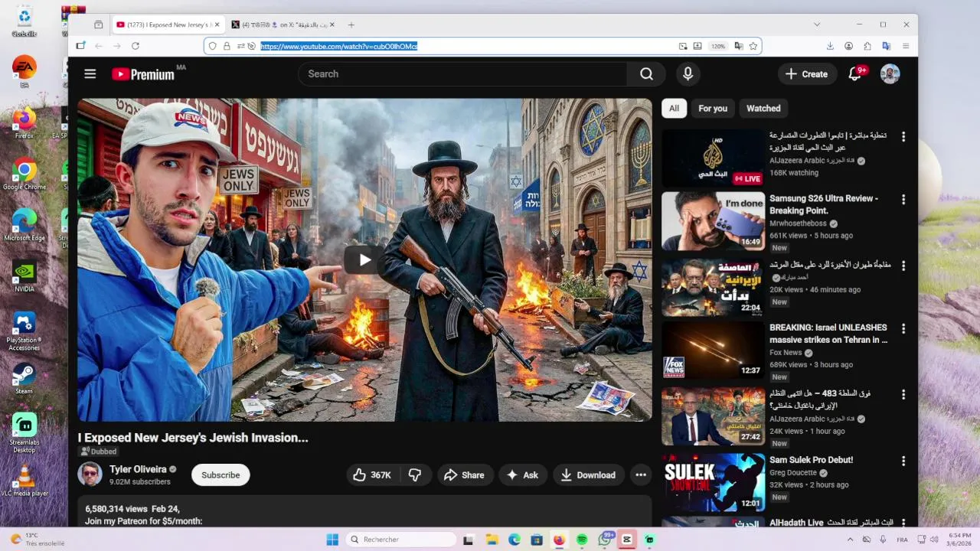Open VLC media player desktop shortcut
980x551 pixels.
(24, 481)
